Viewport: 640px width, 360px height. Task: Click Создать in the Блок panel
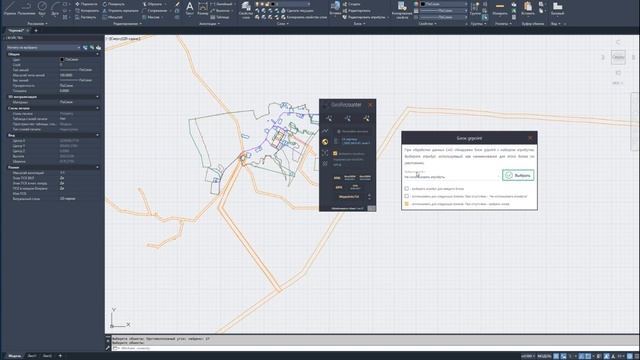point(351,4)
